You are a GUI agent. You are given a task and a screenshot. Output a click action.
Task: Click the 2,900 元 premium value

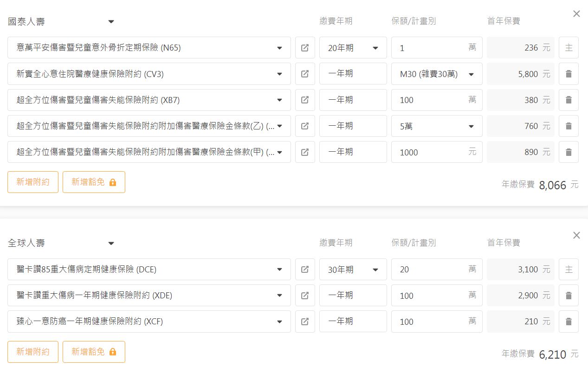(521, 295)
